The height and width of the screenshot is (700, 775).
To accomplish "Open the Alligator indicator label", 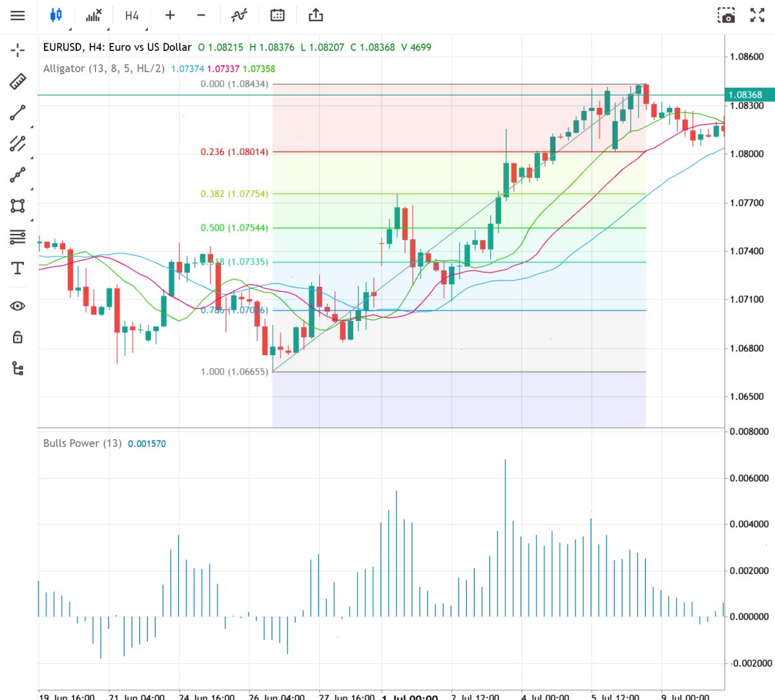I will tap(104, 68).
